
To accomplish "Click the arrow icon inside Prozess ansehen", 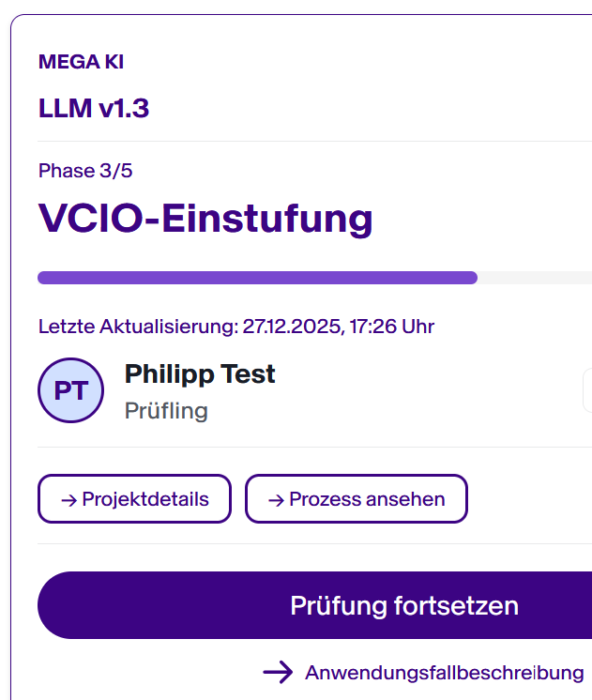I will [x=276, y=499].
